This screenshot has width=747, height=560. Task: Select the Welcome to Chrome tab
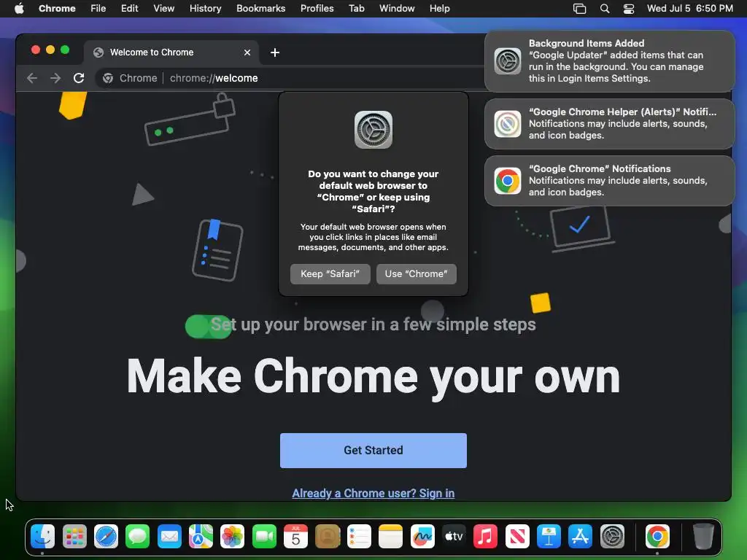tap(171, 52)
